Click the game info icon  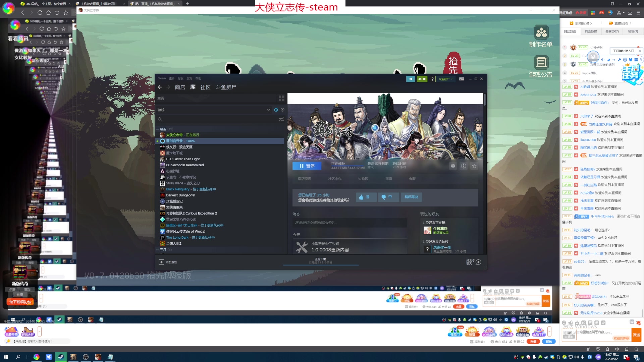[x=464, y=166]
